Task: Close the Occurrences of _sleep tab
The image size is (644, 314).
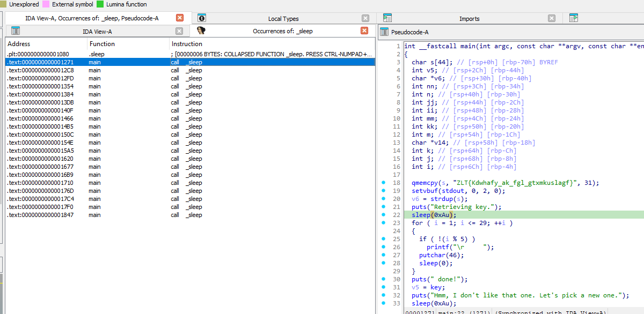Action: click(x=364, y=31)
